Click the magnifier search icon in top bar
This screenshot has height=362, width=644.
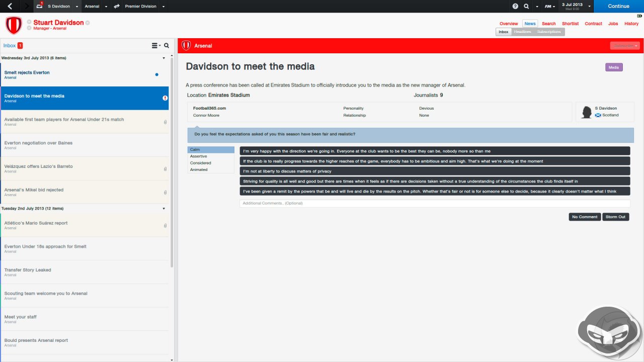pos(526,7)
